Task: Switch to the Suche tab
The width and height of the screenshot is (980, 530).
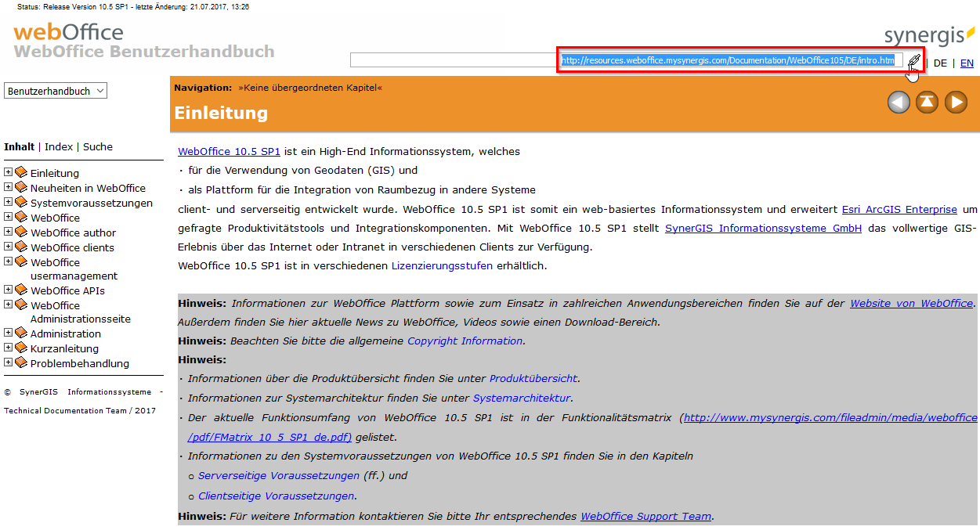Action: 98,146
